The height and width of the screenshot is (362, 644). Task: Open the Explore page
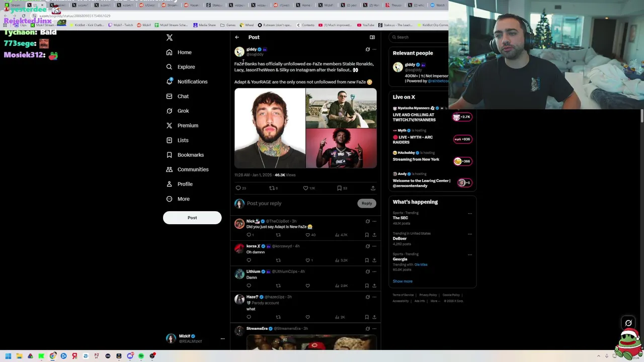pos(181,67)
